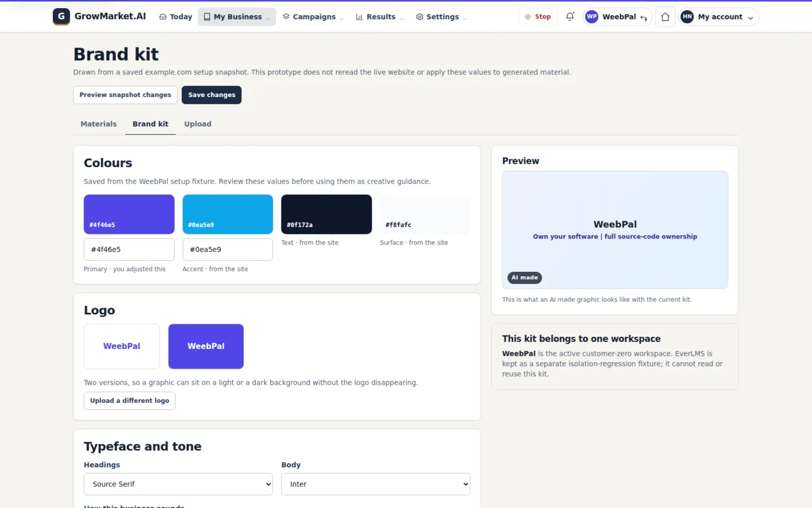This screenshot has width=812, height=508.
Task: Expand the Results menu
Action: point(380,17)
